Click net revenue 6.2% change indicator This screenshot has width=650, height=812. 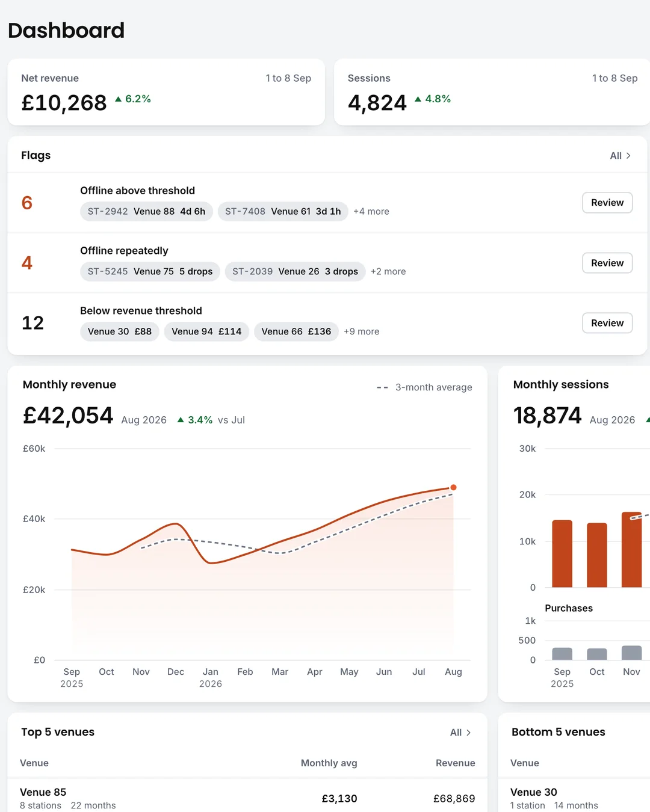[x=133, y=99]
